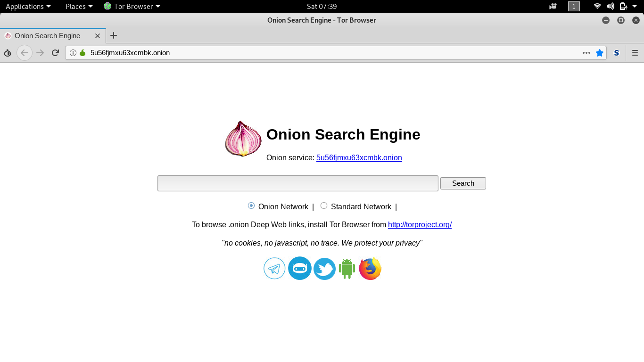Open the 5u56fjmxu63xcmbk.onion service link

pyautogui.click(x=359, y=157)
